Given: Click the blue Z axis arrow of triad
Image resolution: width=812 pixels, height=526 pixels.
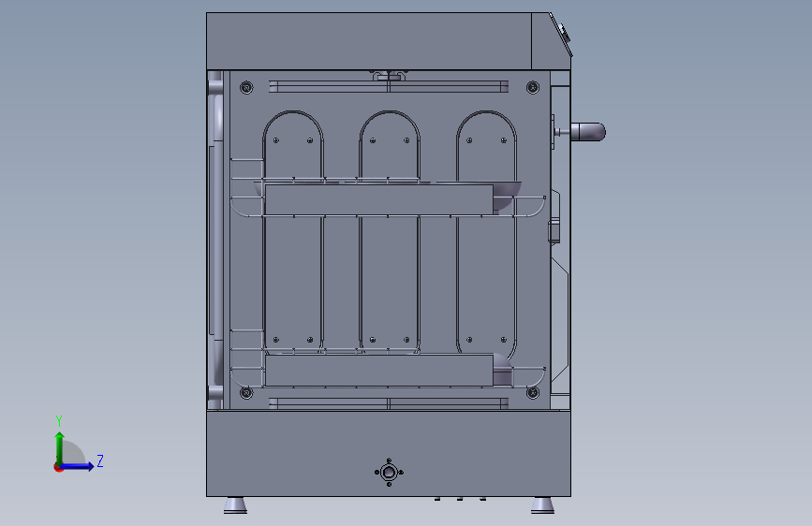Looking at the screenshot, I should [x=79, y=466].
